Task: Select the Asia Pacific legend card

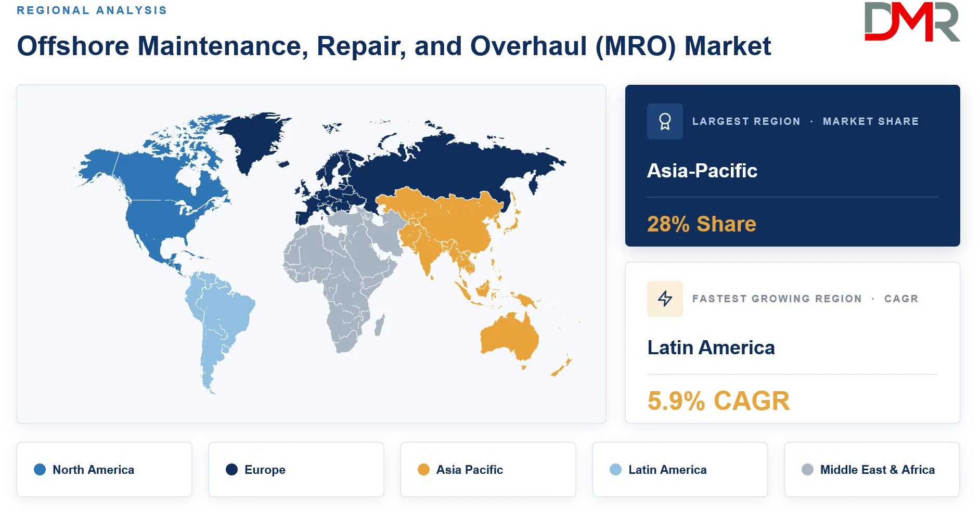Action: click(x=488, y=469)
